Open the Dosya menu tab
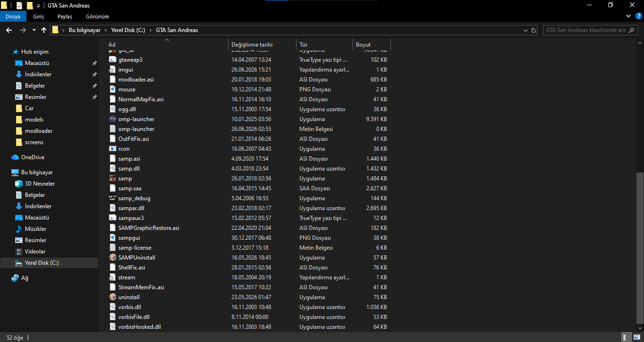644x342 pixels. (13, 16)
